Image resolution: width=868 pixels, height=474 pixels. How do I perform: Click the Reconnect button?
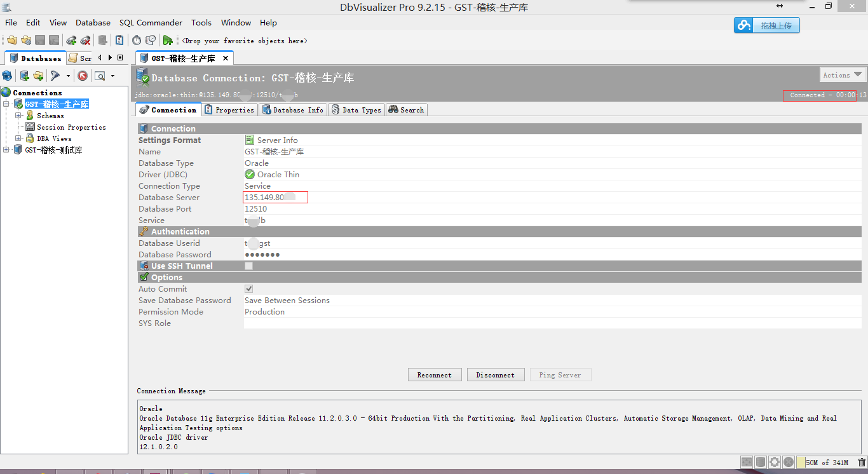pyautogui.click(x=435, y=375)
